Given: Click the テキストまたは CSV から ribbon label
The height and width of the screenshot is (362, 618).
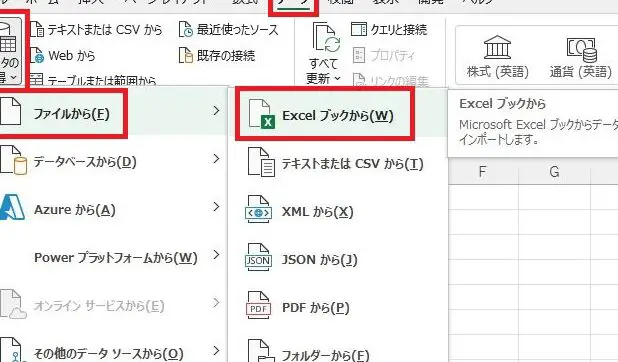Looking at the screenshot, I should click(105, 30).
